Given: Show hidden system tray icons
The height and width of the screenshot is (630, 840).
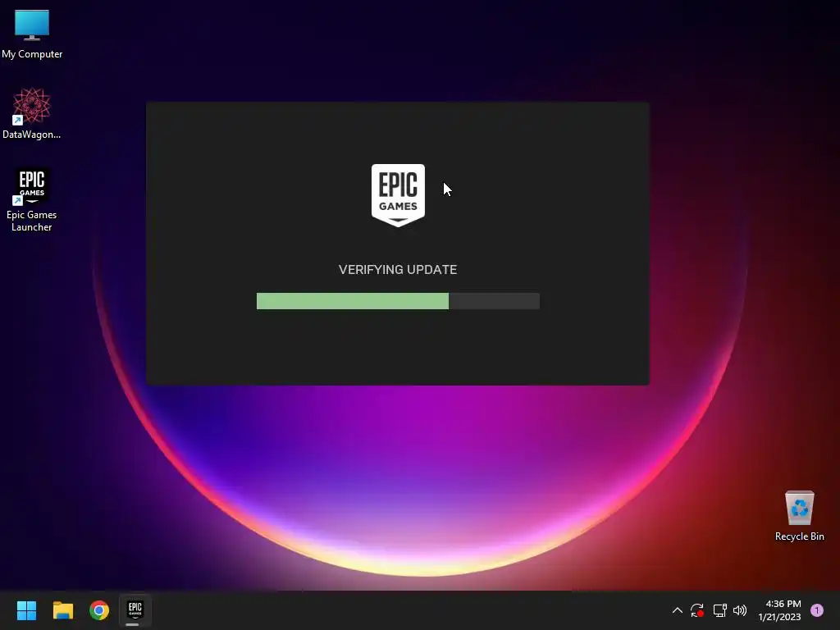Looking at the screenshot, I should 677,610.
